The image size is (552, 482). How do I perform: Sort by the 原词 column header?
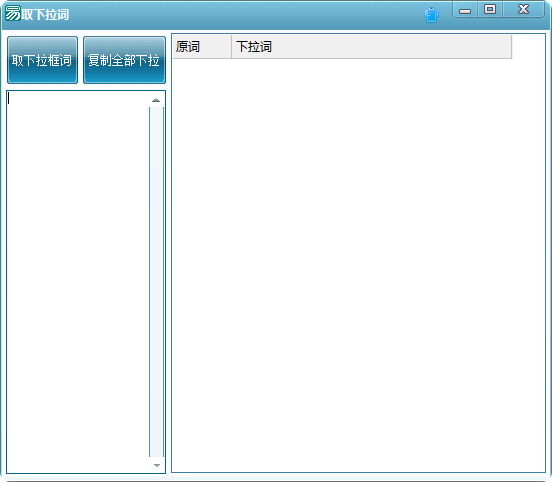[x=202, y=46]
